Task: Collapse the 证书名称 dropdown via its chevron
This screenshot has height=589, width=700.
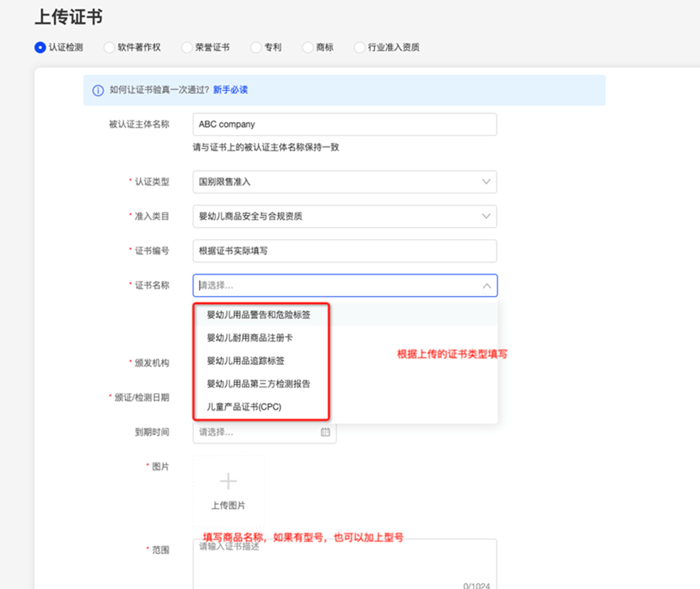Action: coord(487,285)
